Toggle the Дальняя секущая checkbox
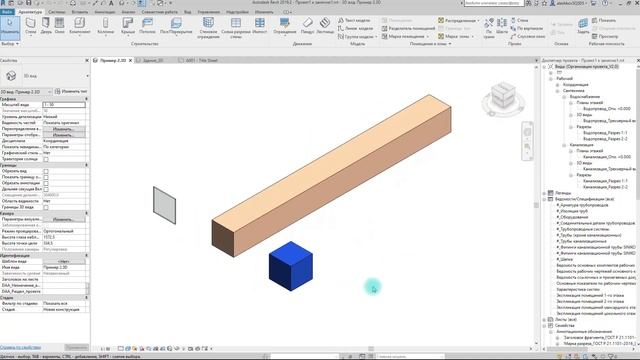 [x=46, y=189]
